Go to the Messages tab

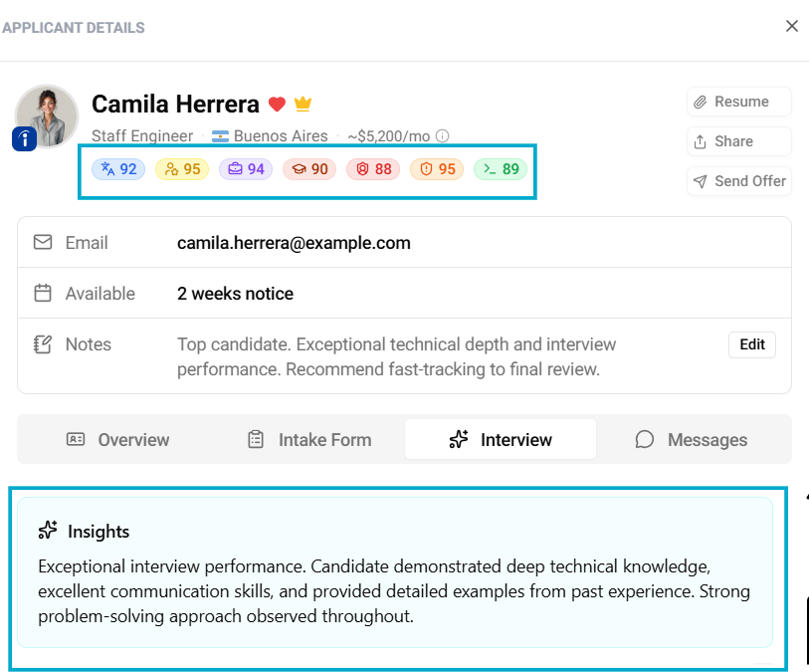(x=692, y=439)
